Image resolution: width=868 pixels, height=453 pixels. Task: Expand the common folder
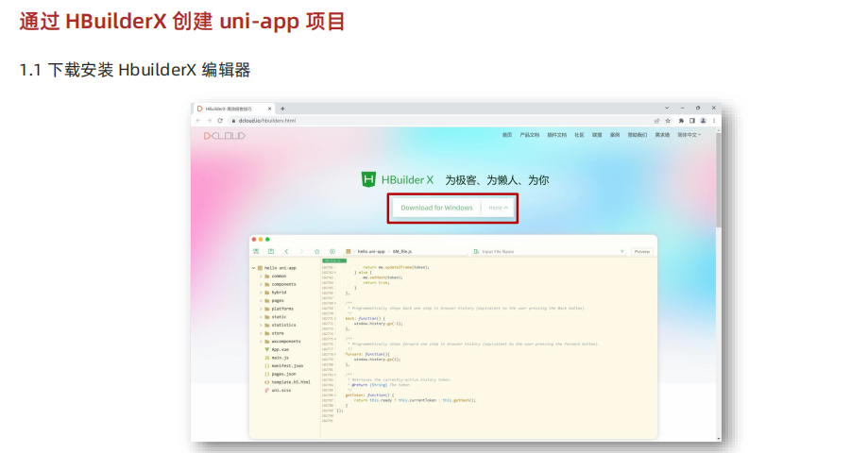(262, 276)
